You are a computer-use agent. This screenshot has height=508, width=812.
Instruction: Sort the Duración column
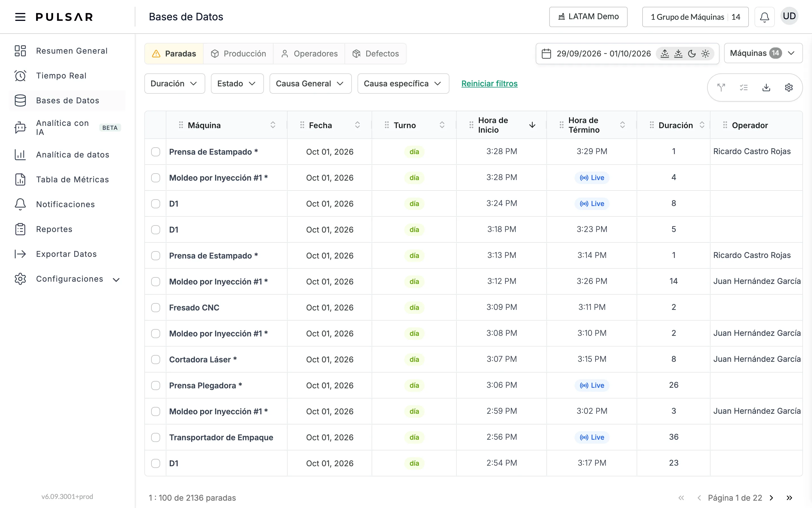point(702,125)
